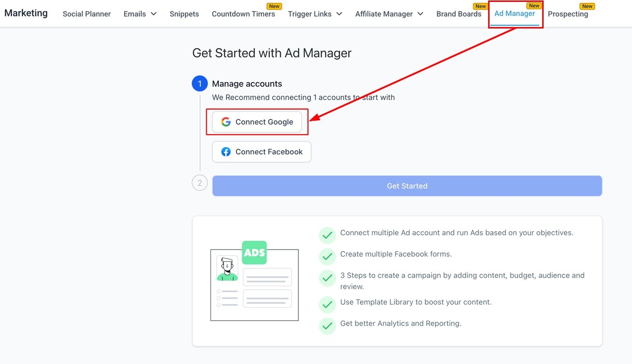632x364 pixels.
Task: Expand the Trigger Links dropdown arrow
Action: pos(339,14)
